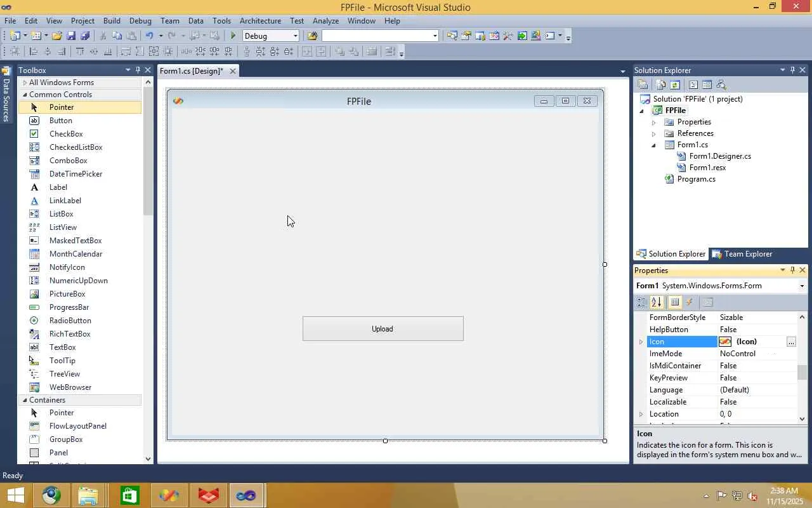812x508 pixels.
Task: Open the Build menu
Action: [x=112, y=21]
